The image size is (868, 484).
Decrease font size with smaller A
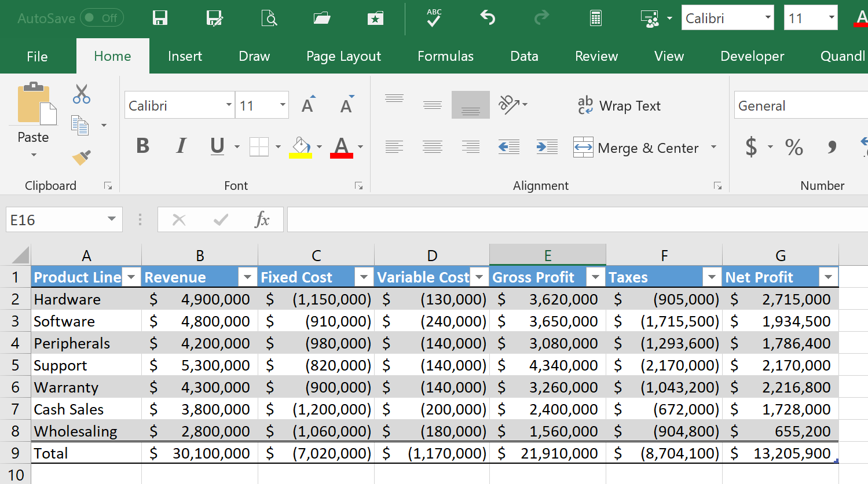point(347,105)
